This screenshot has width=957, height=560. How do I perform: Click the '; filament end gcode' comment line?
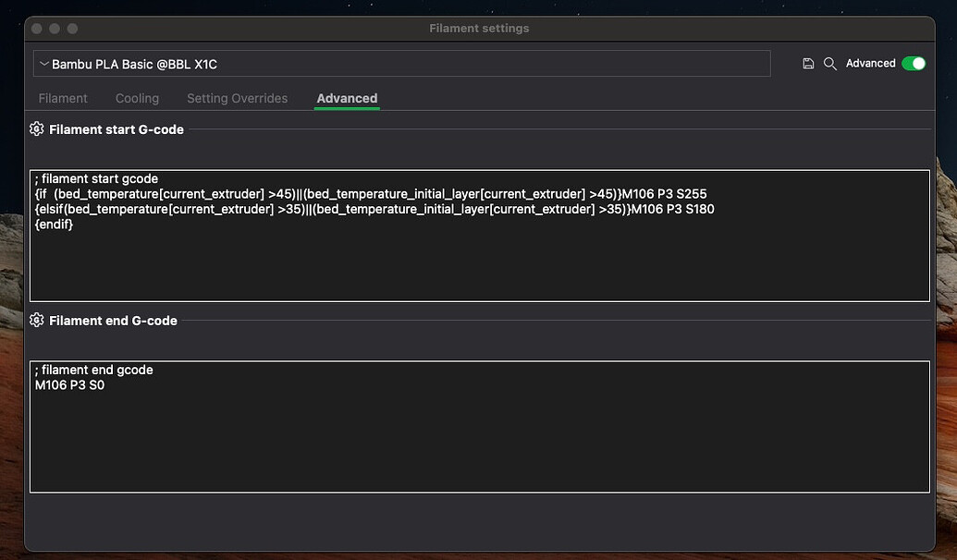[x=94, y=370]
